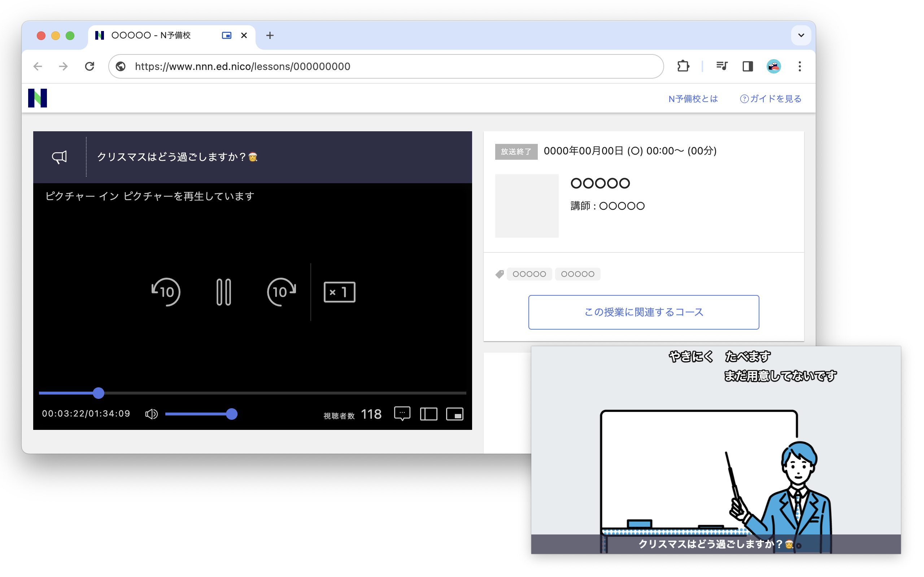Screen dimensions: 924x577
Task: Click the announcement megaphone icon
Action: pyautogui.click(x=59, y=157)
